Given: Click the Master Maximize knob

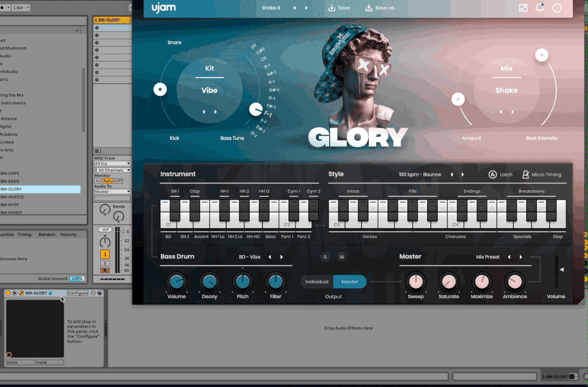Looking at the screenshot, I should (482, 282).
